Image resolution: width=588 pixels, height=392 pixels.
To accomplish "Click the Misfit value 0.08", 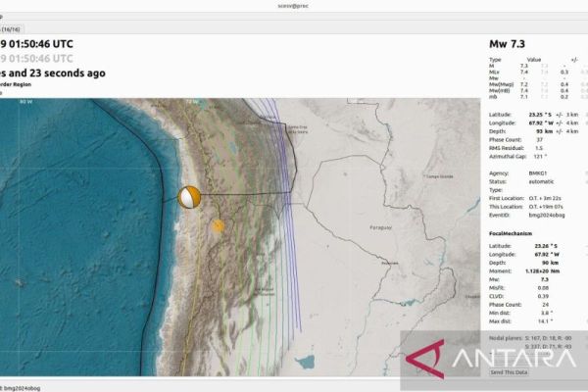I will pyautogui.click(x=543, y=288).
